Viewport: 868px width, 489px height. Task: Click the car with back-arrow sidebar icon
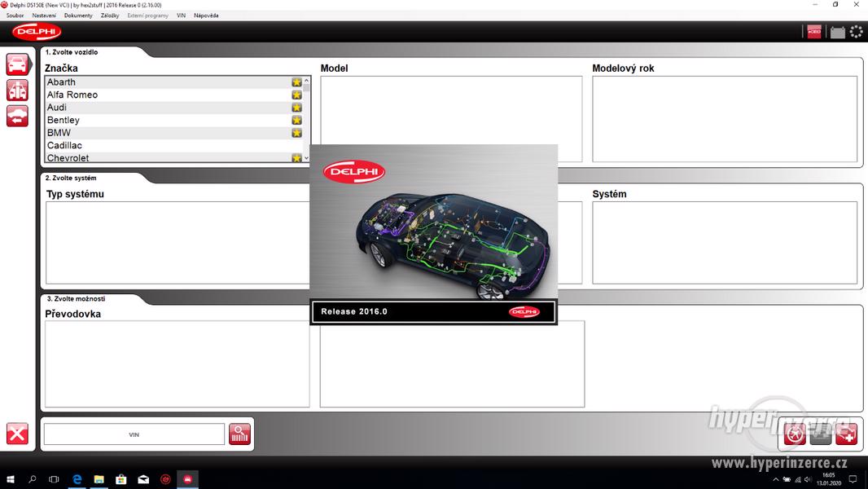point(17,117)
